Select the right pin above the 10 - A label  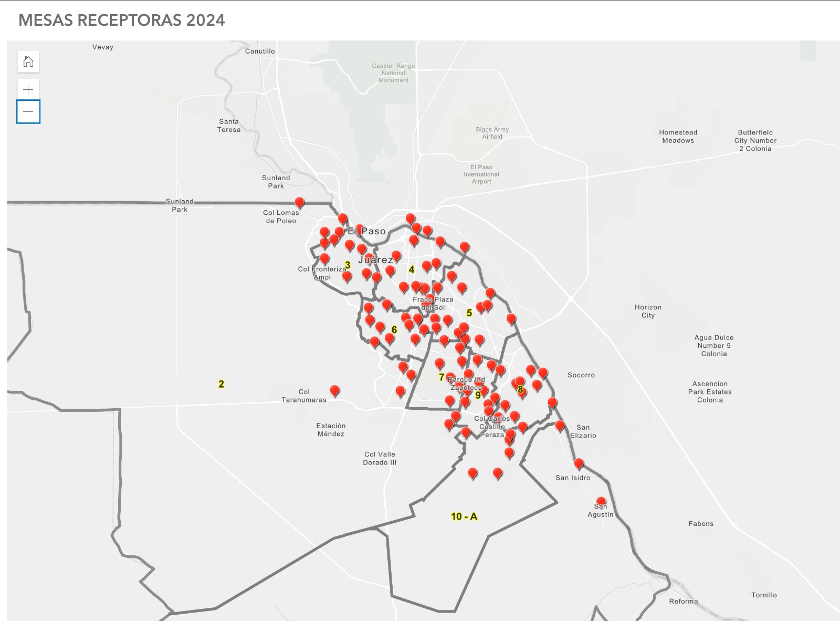(x=498, y=473)
